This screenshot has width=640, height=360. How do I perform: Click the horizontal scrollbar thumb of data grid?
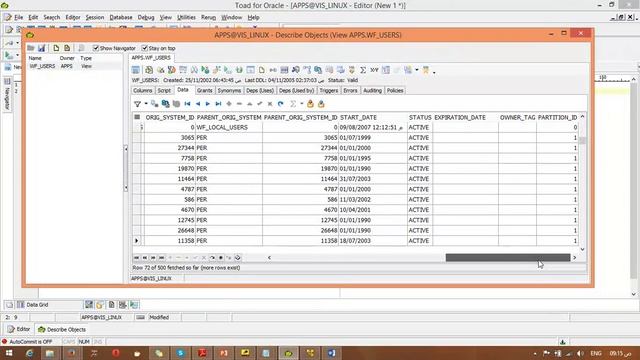pyautogui.click(x=508, y=258)
